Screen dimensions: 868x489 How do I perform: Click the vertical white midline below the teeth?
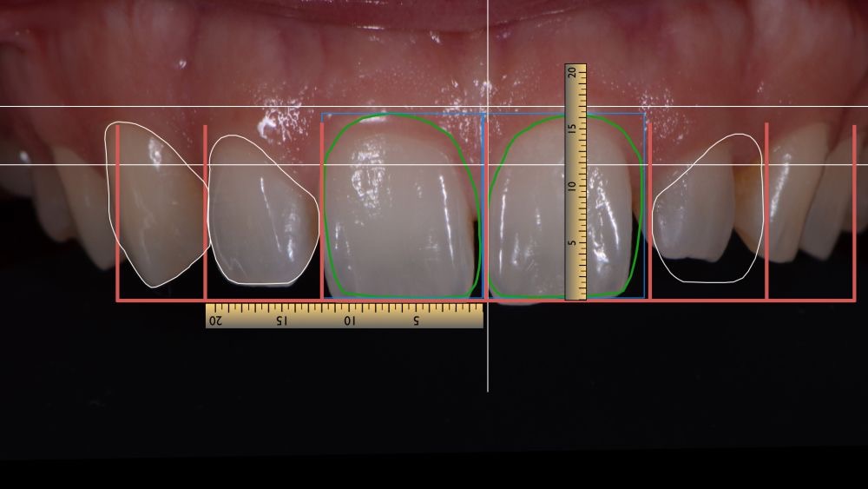488,356
